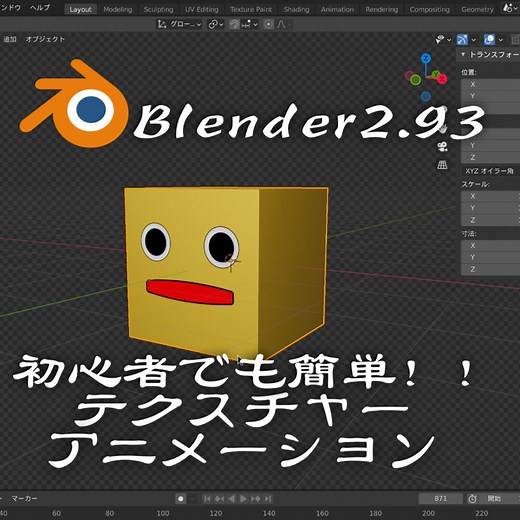This screenshot has width=520, height=520.
Task: Click the スケール X value field
Action: pyautogui.click(x=490, y=196)
